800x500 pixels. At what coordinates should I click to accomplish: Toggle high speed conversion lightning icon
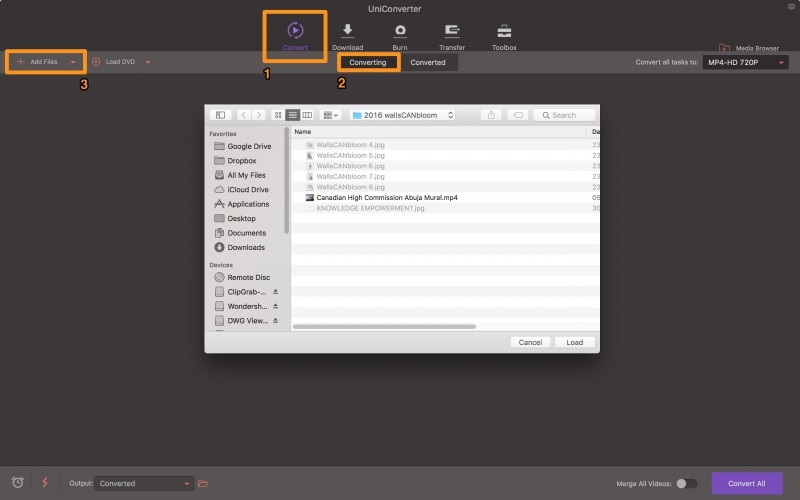[45, 482]
